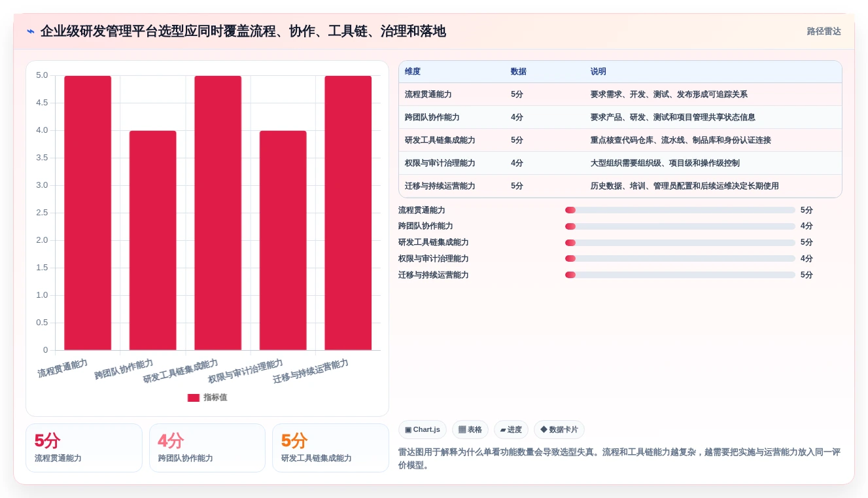868x498 pixels.
Task: Click the 维度 column header
Action: [413, 71]
